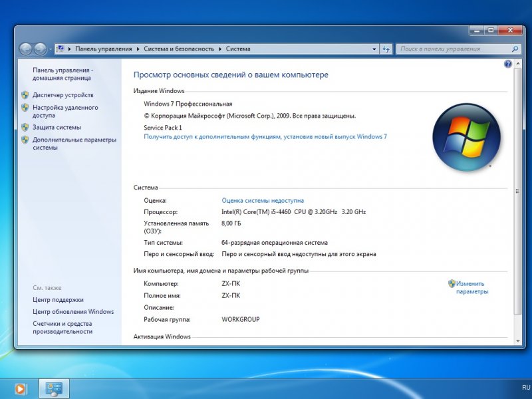Go forward with the navigation forward arrow
The height and width of the screenshot is (399, 532).
(x=40, y=49)
